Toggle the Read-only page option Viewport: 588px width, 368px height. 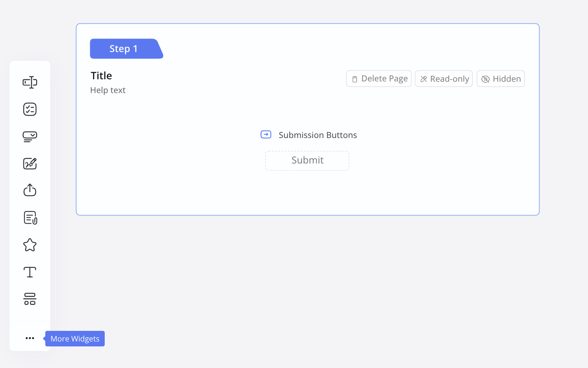pyautogui.click(x=444, y=79)
